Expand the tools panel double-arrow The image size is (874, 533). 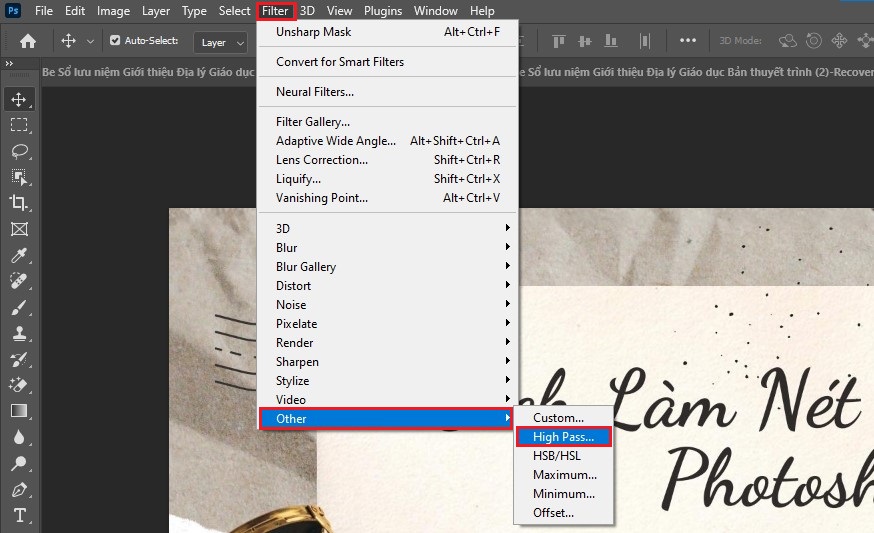pyautogui.click(x=9, y=64)
